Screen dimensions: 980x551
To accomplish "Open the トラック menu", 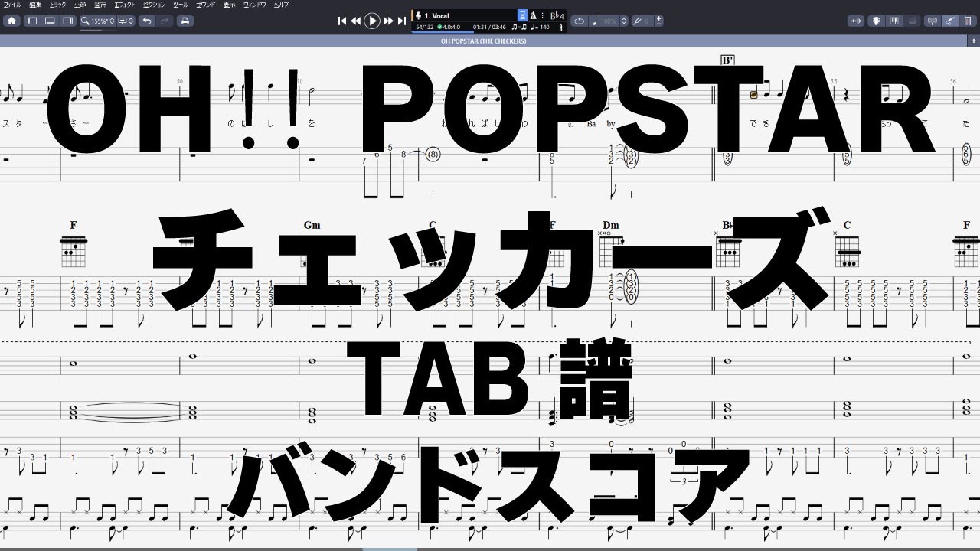I will pyautogui.click(x=58, y=5).
